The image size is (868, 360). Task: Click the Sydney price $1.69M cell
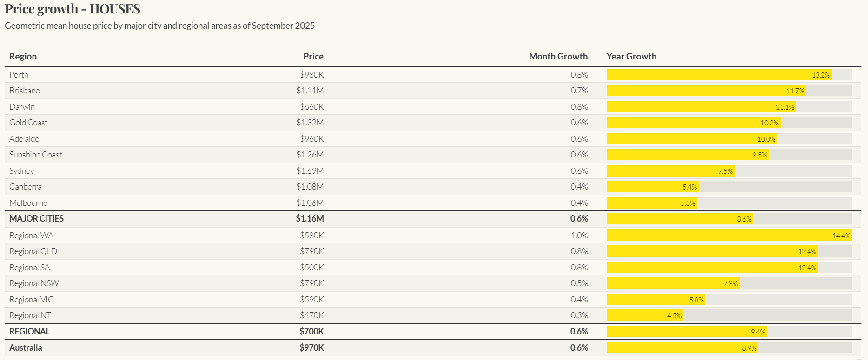[x=310, y=171]
